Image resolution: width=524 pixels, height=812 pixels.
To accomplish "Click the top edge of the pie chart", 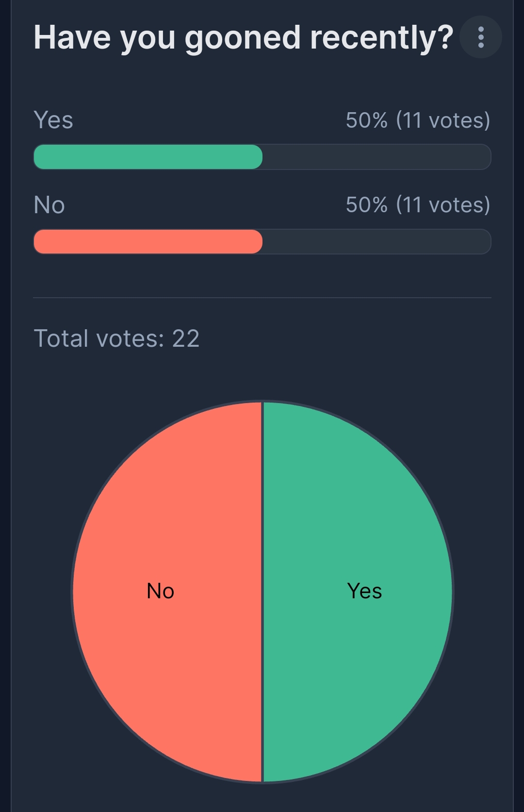I will point(262,403).
